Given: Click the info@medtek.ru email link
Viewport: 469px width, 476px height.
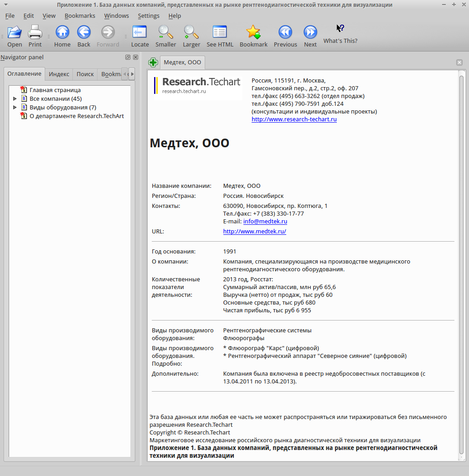Looking at the screenshot, I should pos(265,221).
